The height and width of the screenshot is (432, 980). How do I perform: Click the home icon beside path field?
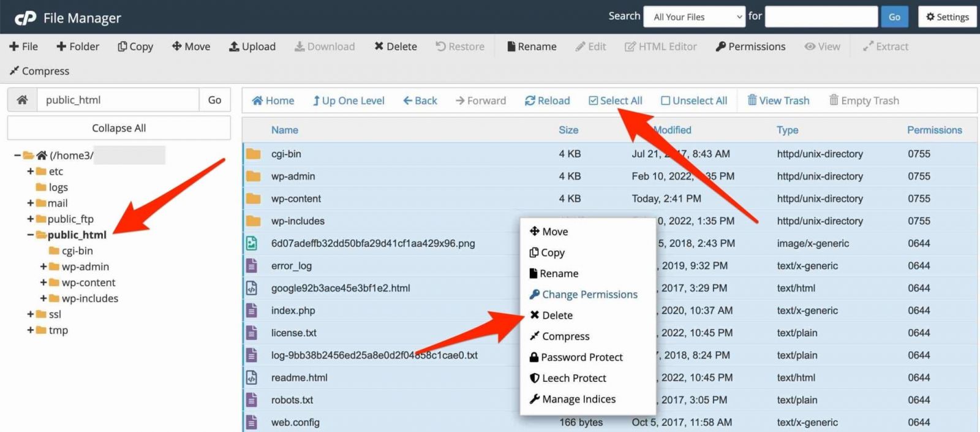tap(22, 100)
